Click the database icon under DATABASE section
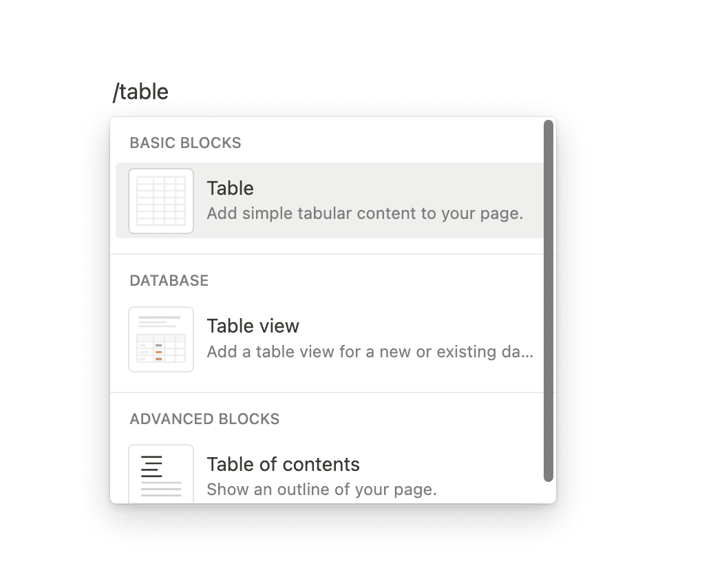Screen dimensions: 702x588 (160, 339)
